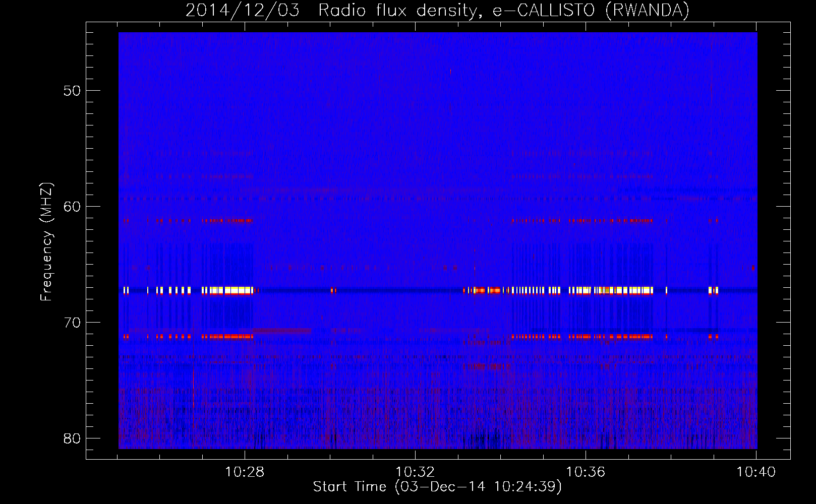Image resolution: width=816 pixels, height=504 pixels.
Task: Click the 80 frequency tick label
Action: pos(72,438)
